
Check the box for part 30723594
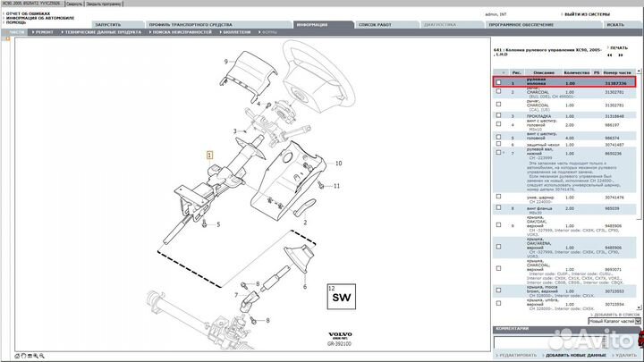(x=499, y=301)
